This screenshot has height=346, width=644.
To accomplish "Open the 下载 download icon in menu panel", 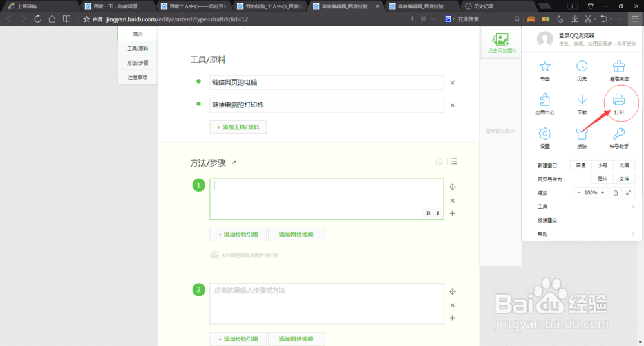I will [582, 100].
